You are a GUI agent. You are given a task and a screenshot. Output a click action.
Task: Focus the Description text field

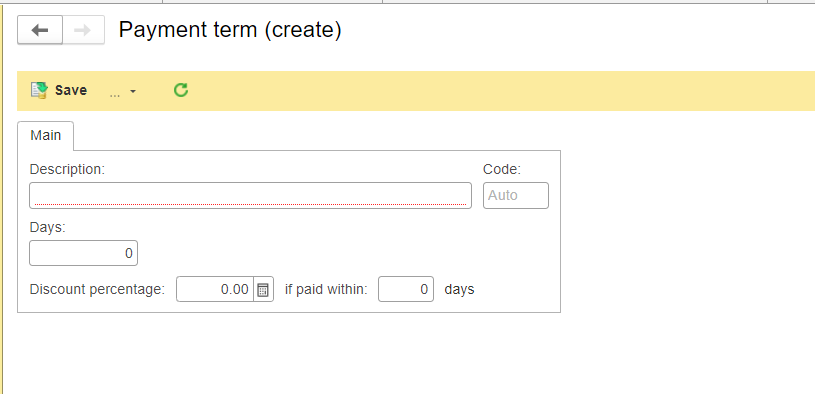(x=251, y=195)
